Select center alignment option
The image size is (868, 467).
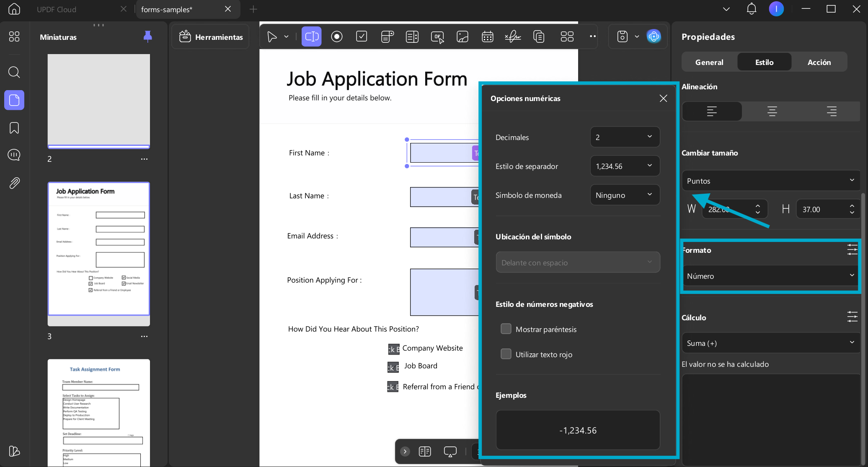(772, 111)
